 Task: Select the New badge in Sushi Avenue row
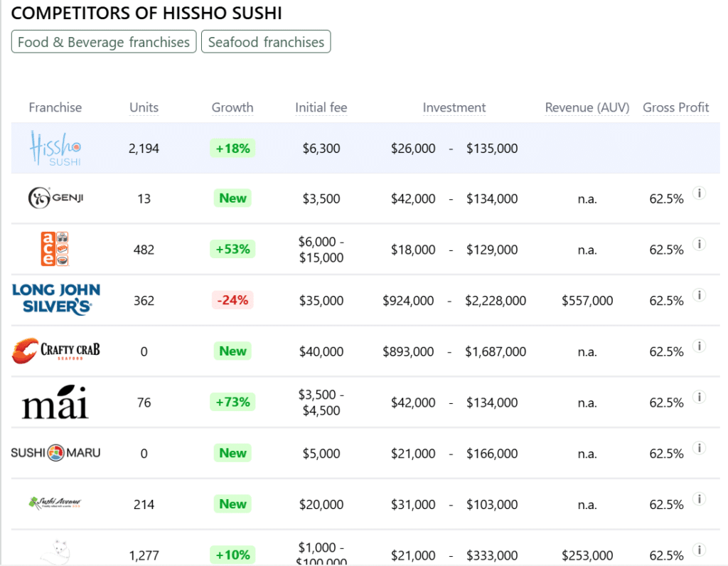tap(232, 503)
